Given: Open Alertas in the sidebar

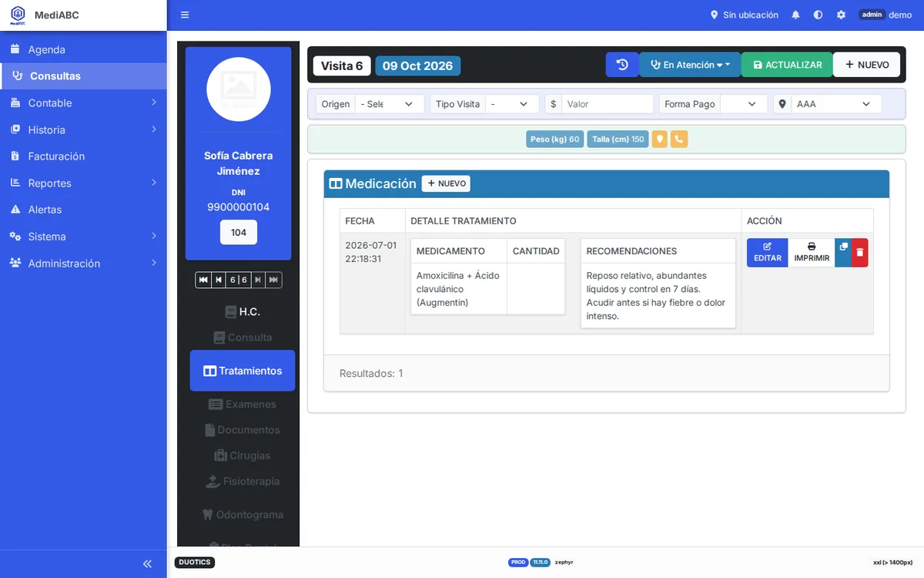Looking at the screenshot, I should pyautogui.click(x=83, y=209).
